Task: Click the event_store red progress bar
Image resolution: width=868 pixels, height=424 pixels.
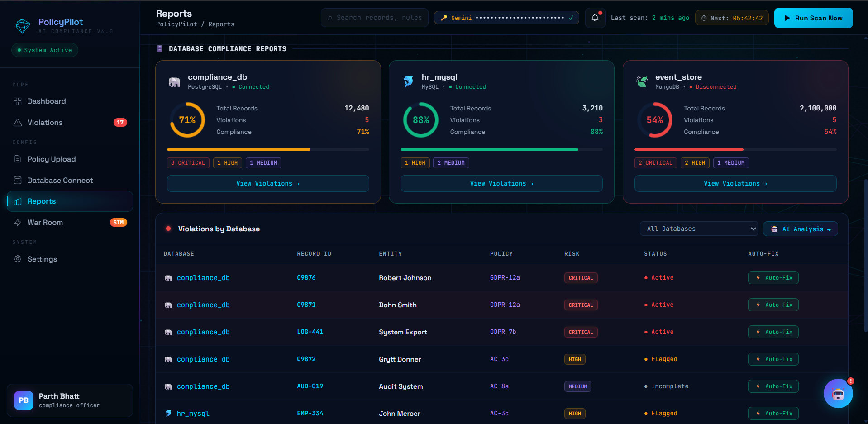Action: coord(735,149)
